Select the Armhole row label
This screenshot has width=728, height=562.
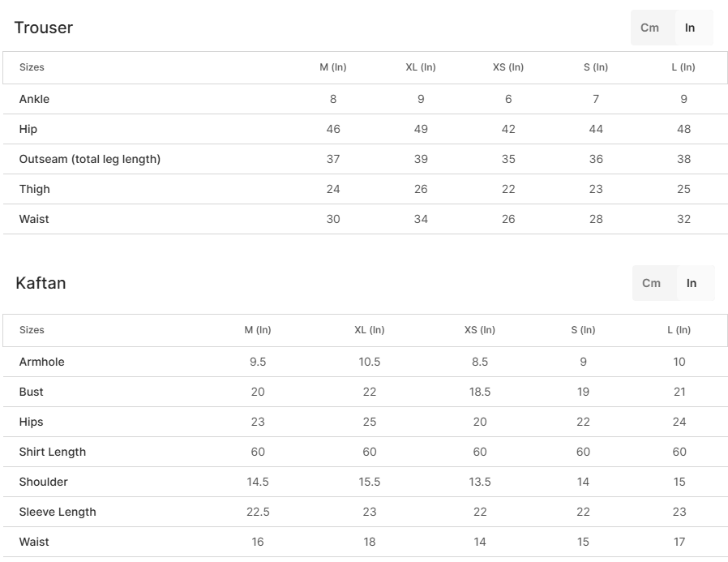(x=42, y=362)
